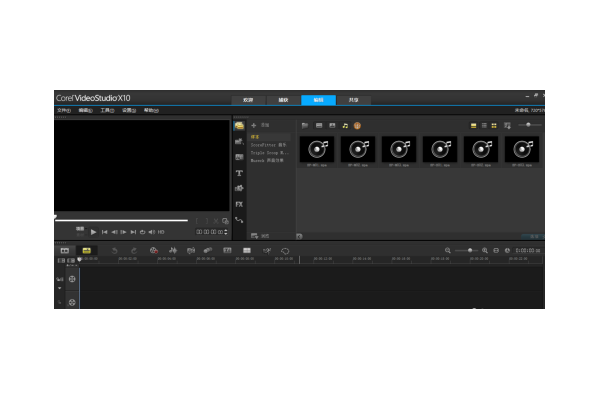Screen dimensions: 600x400
Task: Click the preview volume speaker icon
Action: click(152, 232)
